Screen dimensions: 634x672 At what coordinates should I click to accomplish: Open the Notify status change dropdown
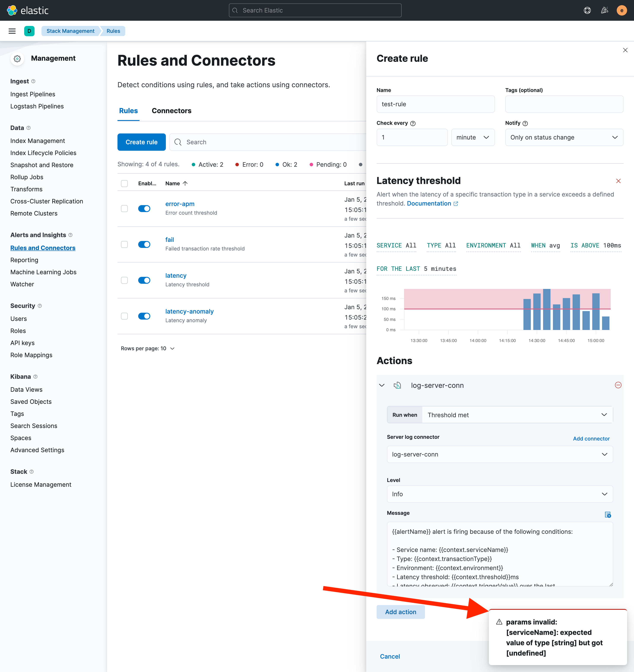point(564,137)
